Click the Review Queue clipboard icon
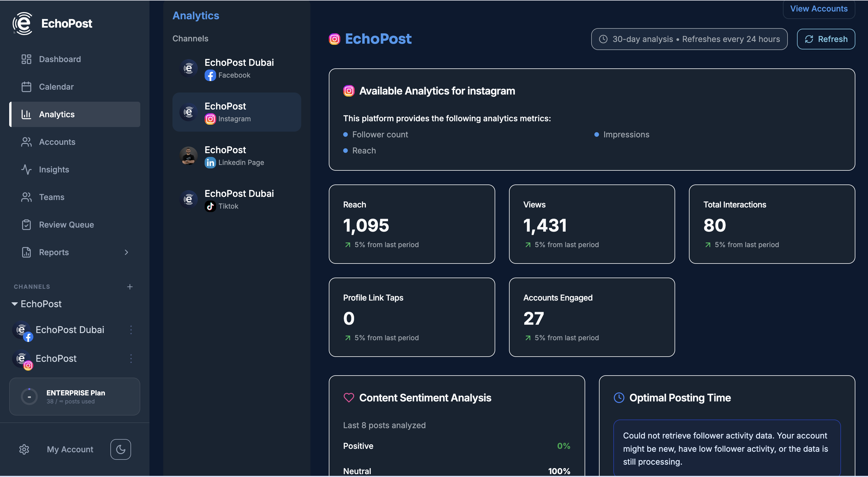 (26, 225)
